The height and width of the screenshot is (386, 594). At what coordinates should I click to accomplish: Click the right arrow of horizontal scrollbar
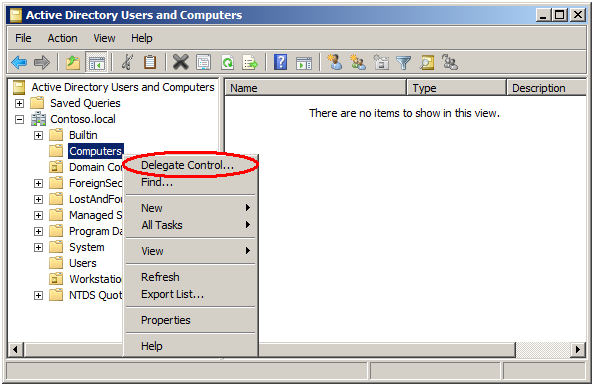[578, 349]
